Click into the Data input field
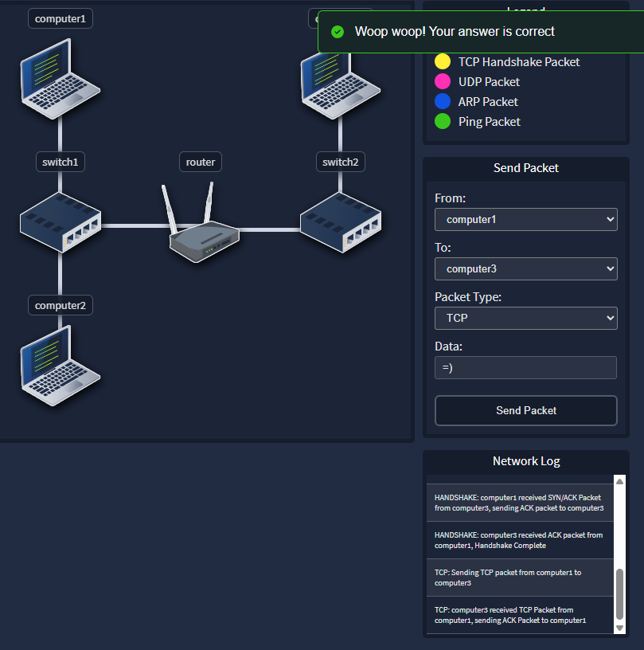 [525, 367]
